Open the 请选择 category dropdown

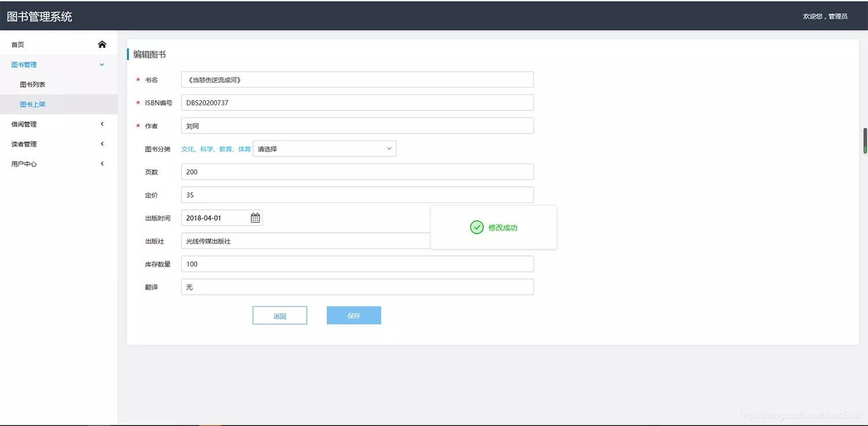(x=325, y=149)
